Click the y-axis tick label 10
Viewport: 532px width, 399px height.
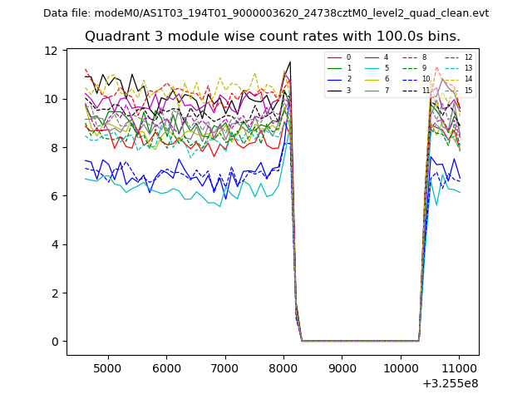point(51,99)
